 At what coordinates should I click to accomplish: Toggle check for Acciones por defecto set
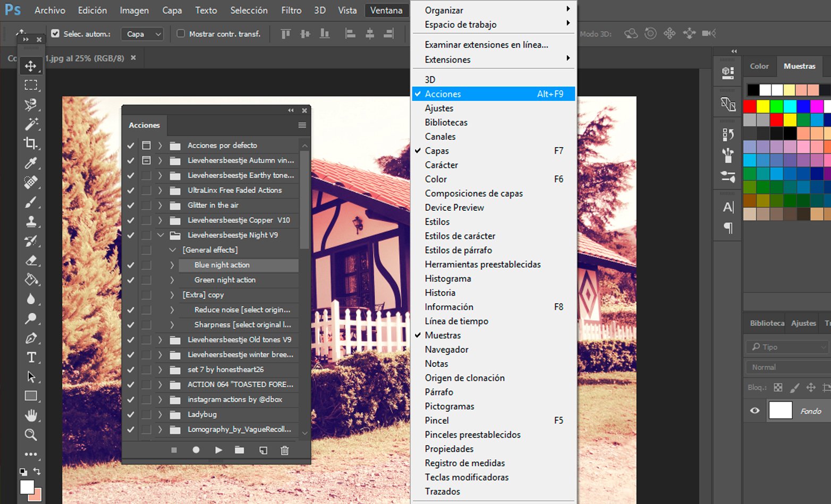(131, 145)
